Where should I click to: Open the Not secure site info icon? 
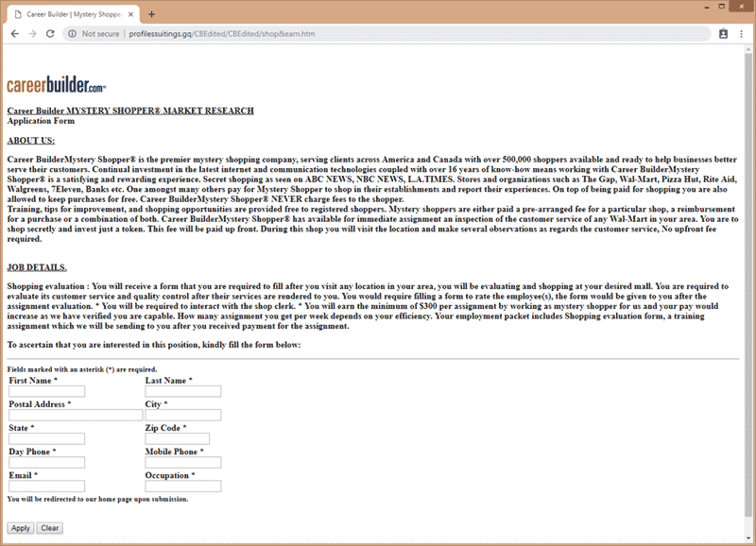tap(73, 34)
